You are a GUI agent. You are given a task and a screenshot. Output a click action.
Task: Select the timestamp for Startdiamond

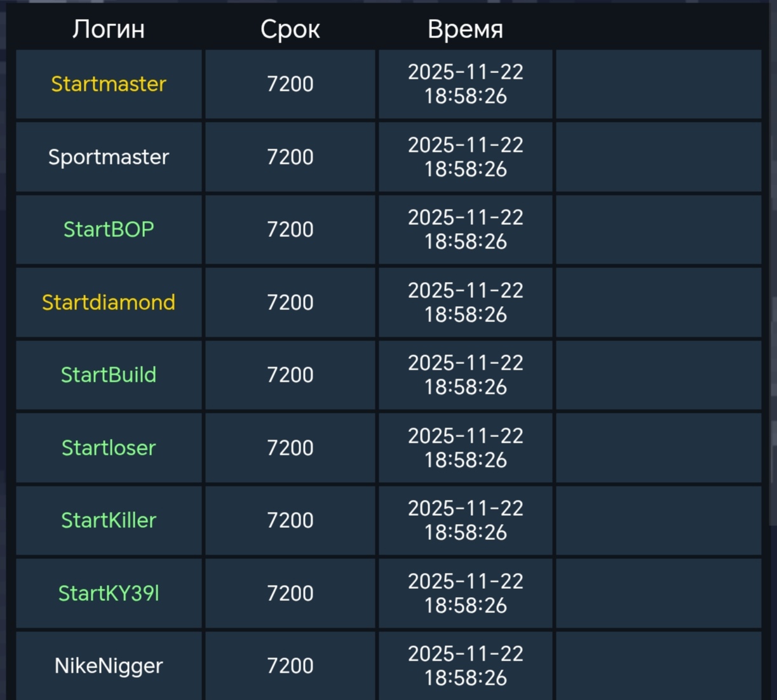[465, 302]
